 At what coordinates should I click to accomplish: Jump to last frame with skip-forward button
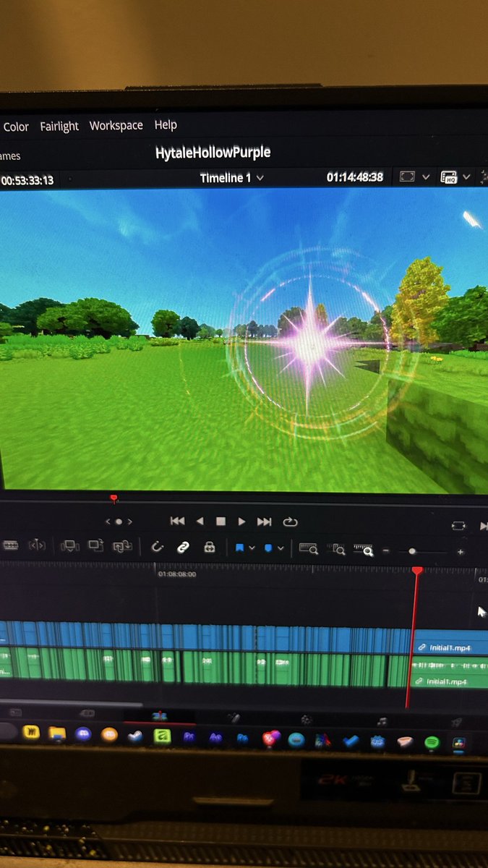click(265, 521)
